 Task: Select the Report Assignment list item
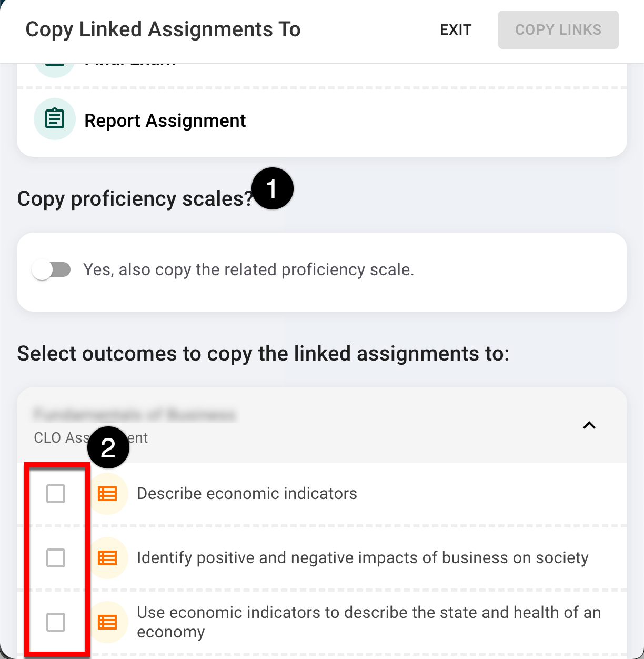click(x=165, y=121)
